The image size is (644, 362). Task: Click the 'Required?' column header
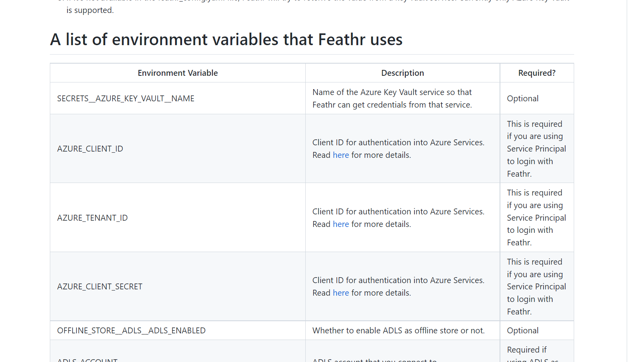click(537, 73)
